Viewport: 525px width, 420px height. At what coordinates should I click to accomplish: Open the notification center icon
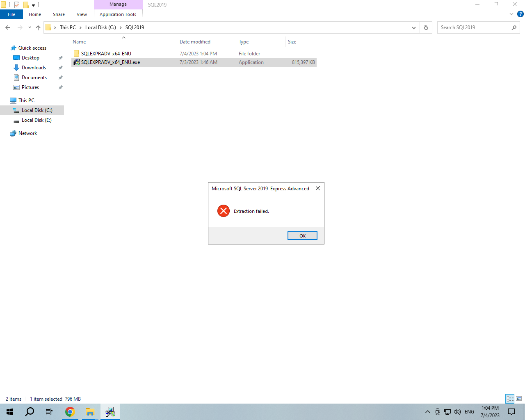511,412
